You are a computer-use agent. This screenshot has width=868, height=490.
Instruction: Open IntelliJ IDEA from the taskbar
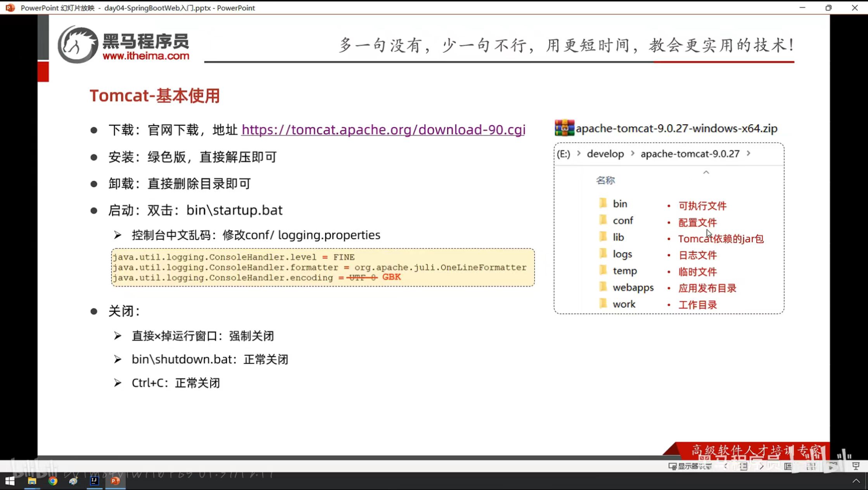94,481
